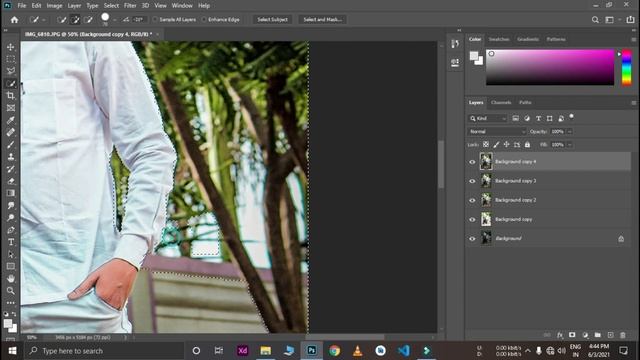Screen dimensions: 640x360
Task: Switch to the Swatches tab
Action: [499, 39]
